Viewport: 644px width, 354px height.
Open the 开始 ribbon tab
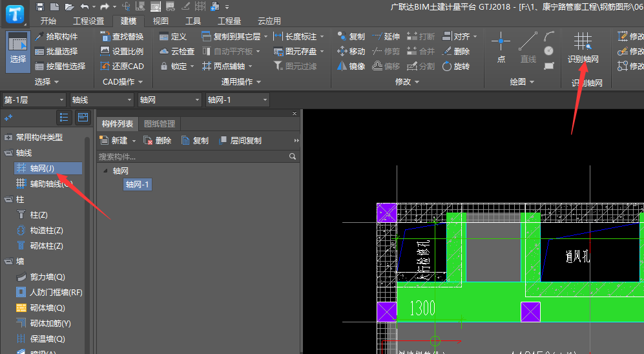click(x=48, y=21)
